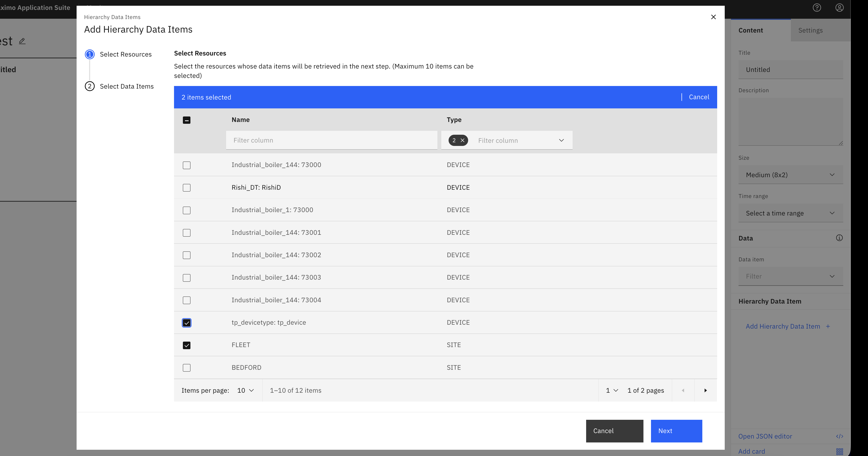Check Industrial_boiler_144: 73002 row
The image size is (868, 456).
point(187,255)
